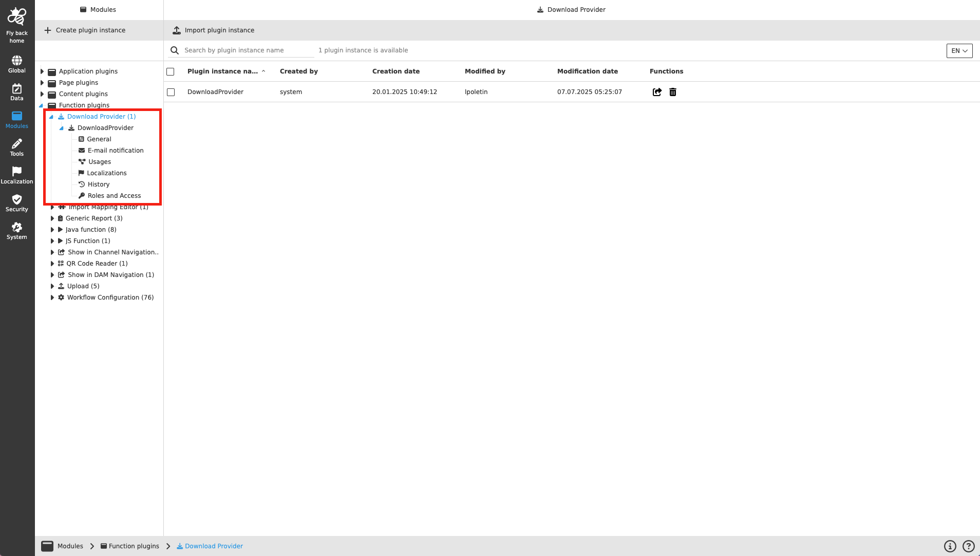Click the plugin instance search field
The width and height of the screenshot is (980, 556).
pyautogui.click(x=241, y=50)
